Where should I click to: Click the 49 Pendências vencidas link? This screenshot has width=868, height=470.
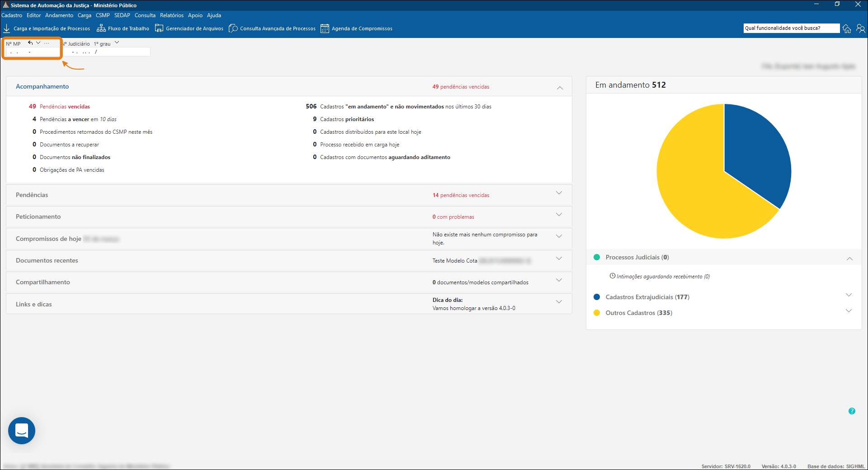point(60,107)
